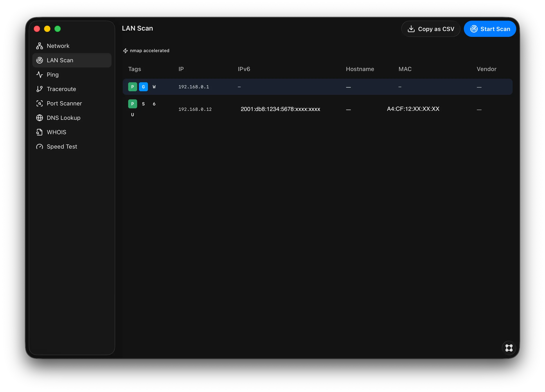Click the download icon in Copy as CSV
This screenshot has height=392, width=545.
pyautogui.click(x=411, y=29)
